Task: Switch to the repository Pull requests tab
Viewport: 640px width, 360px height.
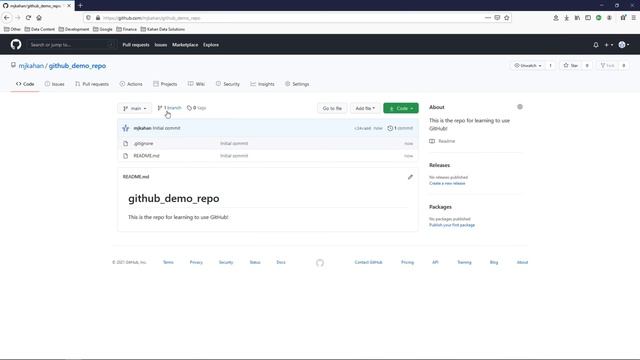Action: (92, 84)
